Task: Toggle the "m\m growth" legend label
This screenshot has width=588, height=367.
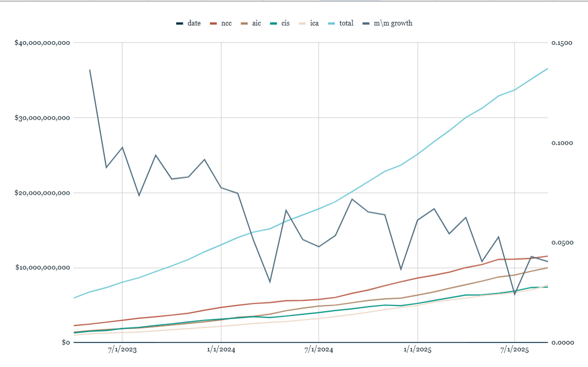Action: click(x=393, y=23)
